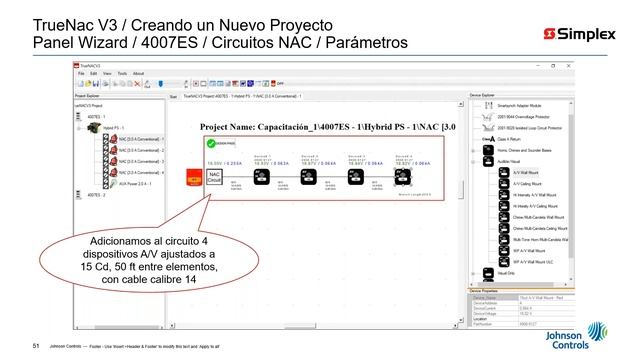The width and height of the screenshot is (640, 360).
Task: Select Multi-Tone Horn Multi-Candela Wall device
Action: point(540,240)
